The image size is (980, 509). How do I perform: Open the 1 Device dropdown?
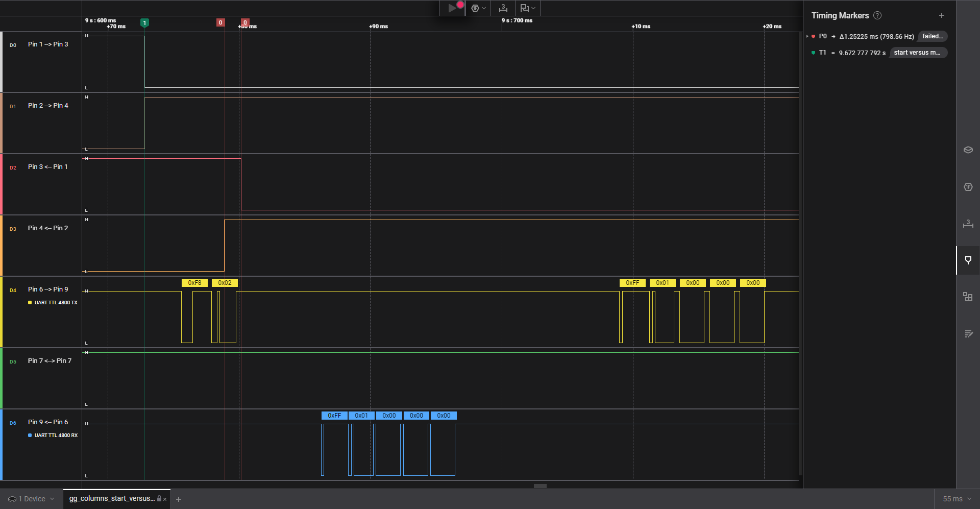click(31, 499)
